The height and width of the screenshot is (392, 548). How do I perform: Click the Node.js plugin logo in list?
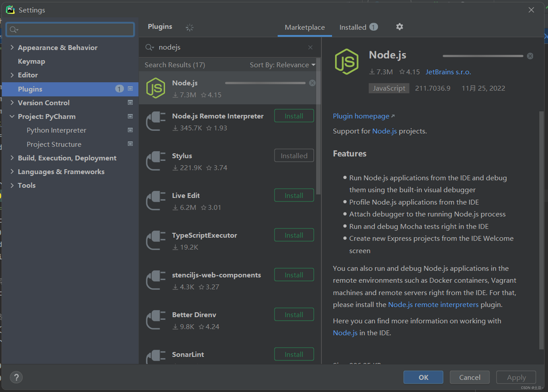155,88
